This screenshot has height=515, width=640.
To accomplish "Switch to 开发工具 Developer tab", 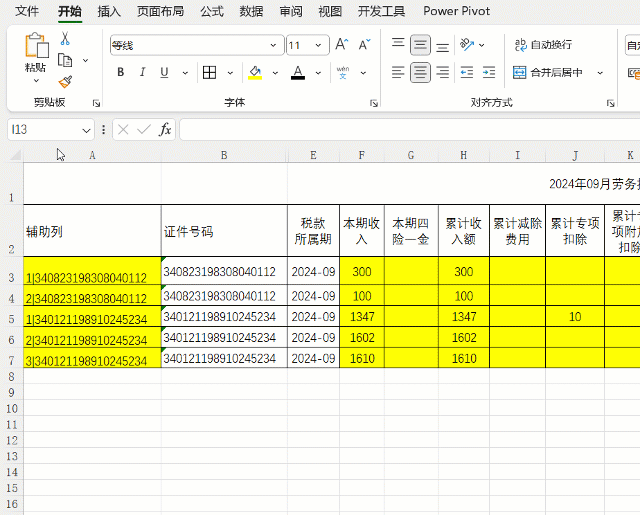I will (x=381, y=11).
